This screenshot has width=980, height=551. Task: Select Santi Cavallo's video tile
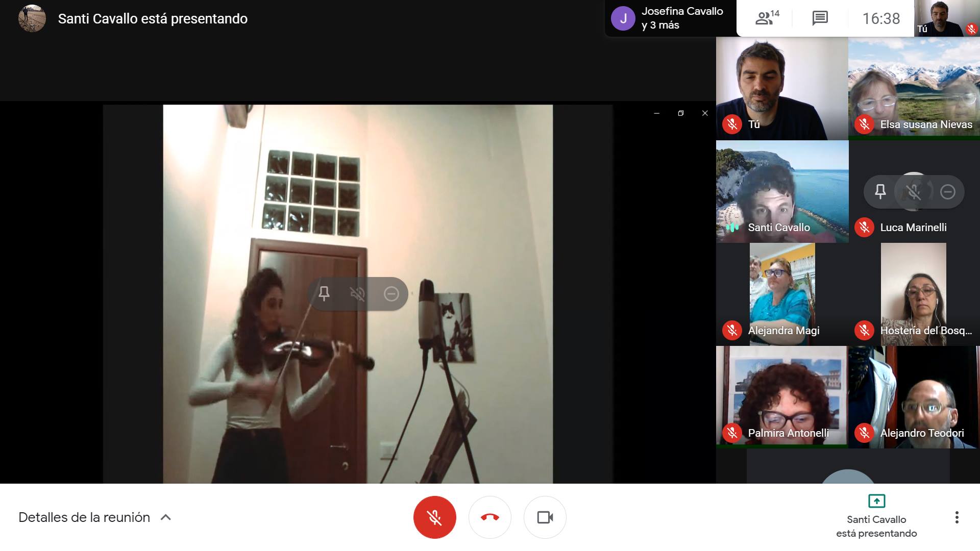(782, 191)
